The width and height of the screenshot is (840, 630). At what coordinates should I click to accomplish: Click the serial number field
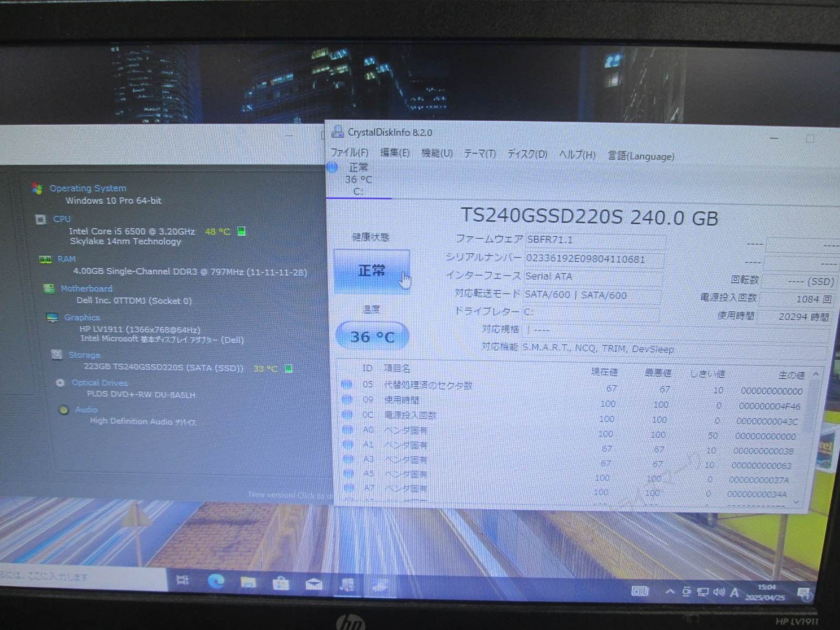pos(594,259)
